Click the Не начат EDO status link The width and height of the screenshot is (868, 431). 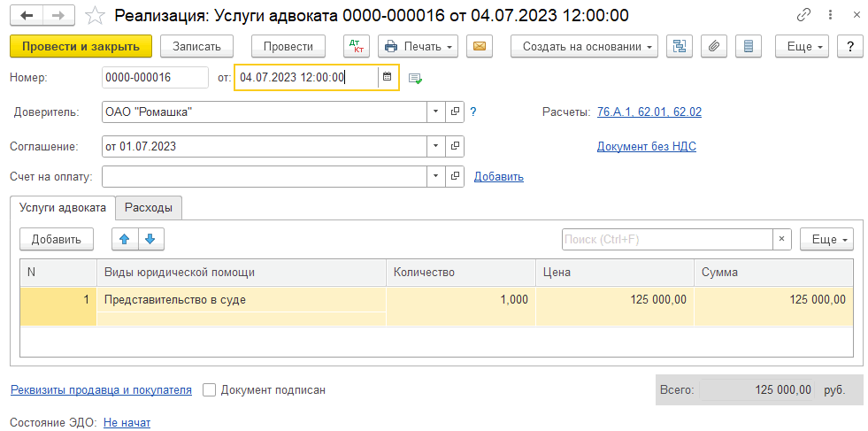click(127, 423)
